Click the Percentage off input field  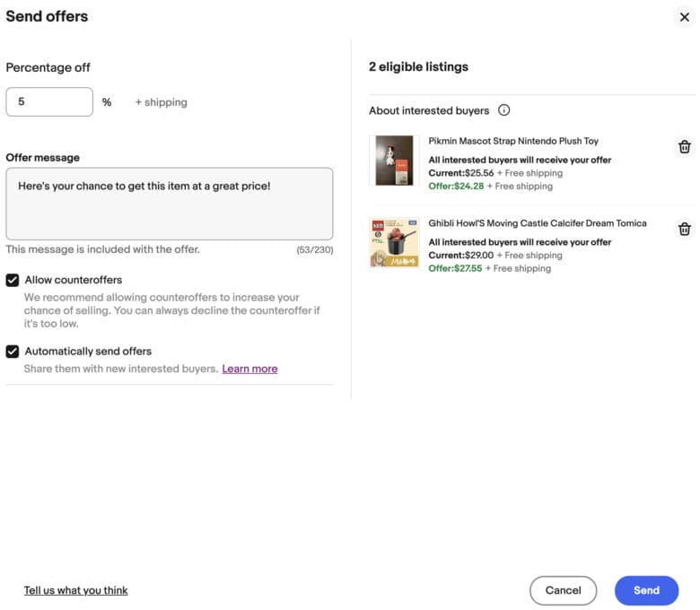49,102
